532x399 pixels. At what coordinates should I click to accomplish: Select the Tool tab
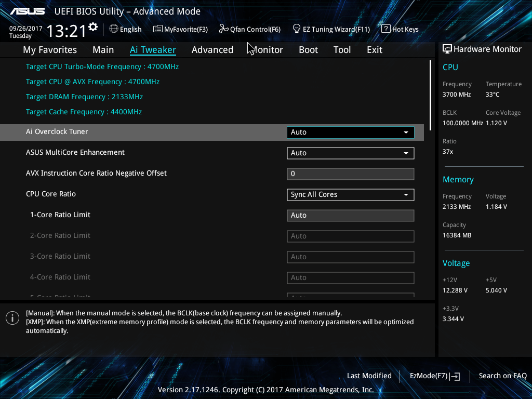click(x=342, y=50)
